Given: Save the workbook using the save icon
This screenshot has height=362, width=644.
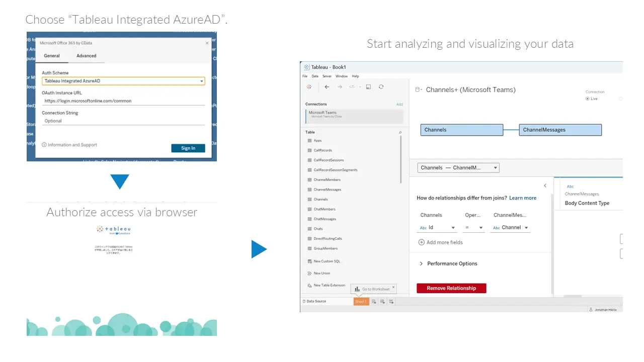Looking at the screenshot, I should [368, 86].
